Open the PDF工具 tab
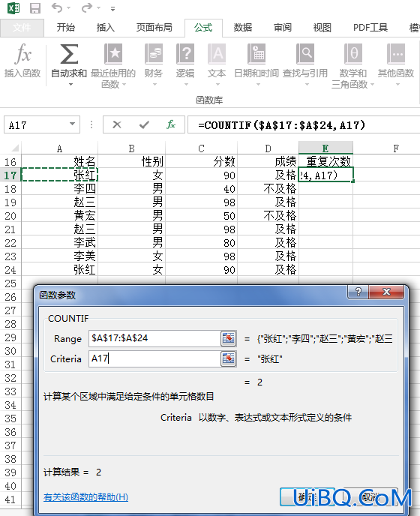The image size is (420, 516). point(370,28)
